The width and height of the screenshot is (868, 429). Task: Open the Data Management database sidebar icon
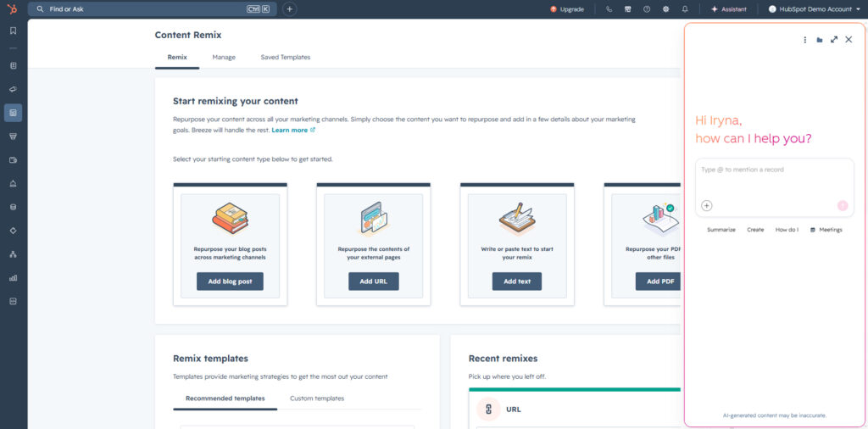pyautogui.click(x=14, y=207)
